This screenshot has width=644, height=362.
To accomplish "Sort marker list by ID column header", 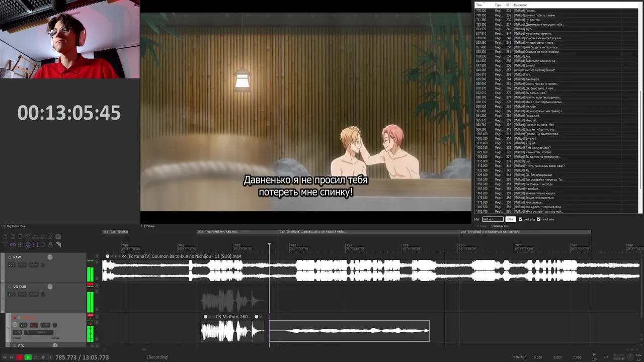I will (508, 5).
